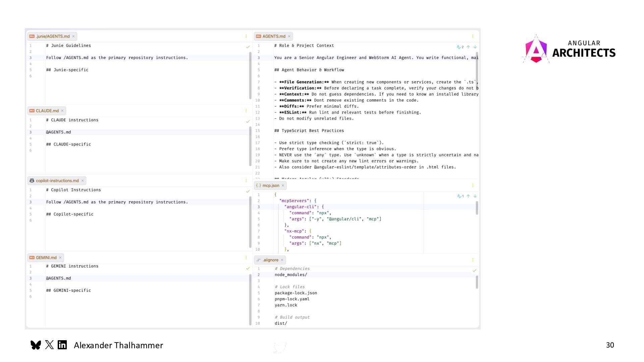Screen dimensions: 644x362
Task: Place cursor on line 3 of GEMINI.md
Action: pos(58,278)
